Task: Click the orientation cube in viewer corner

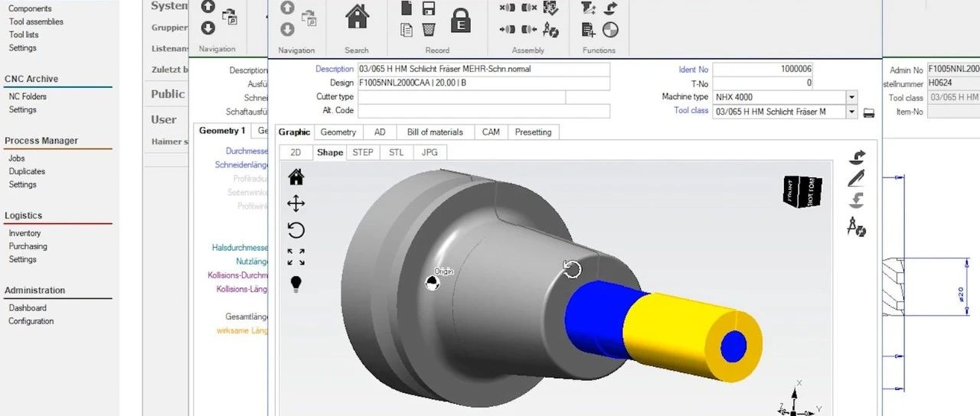Action: [x=802, y=191]
